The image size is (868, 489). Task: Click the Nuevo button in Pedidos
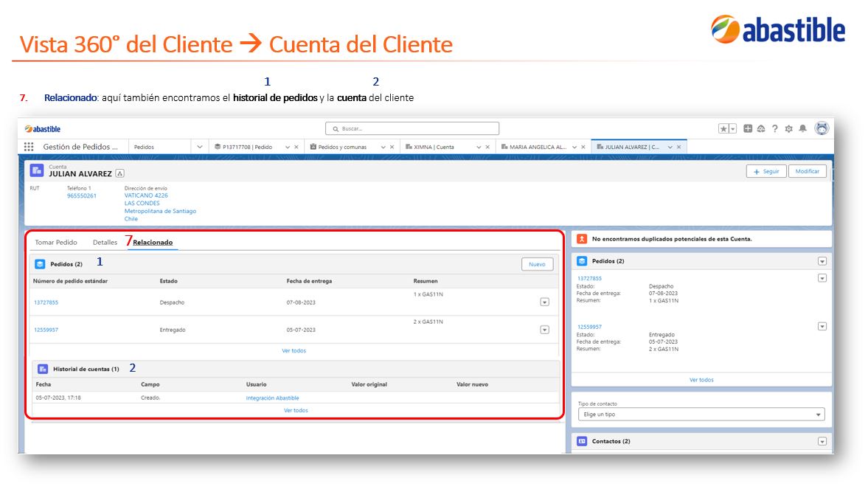point(537,264)
